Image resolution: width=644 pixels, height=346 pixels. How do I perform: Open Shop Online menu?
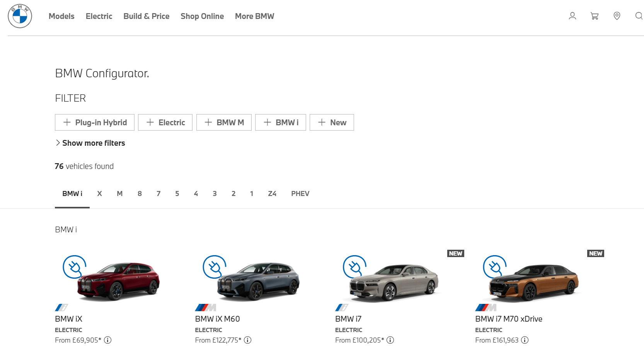202,16
